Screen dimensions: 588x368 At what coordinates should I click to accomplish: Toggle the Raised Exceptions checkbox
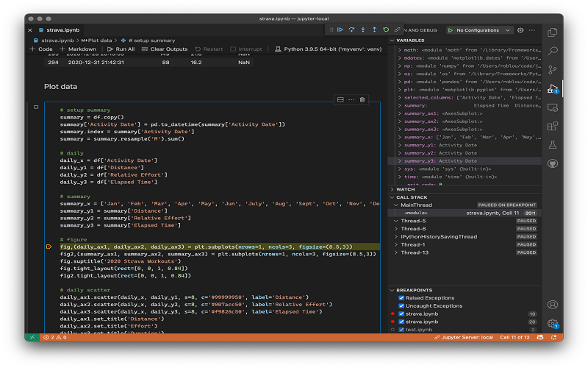pyautogui.click(x=401, y=298)
